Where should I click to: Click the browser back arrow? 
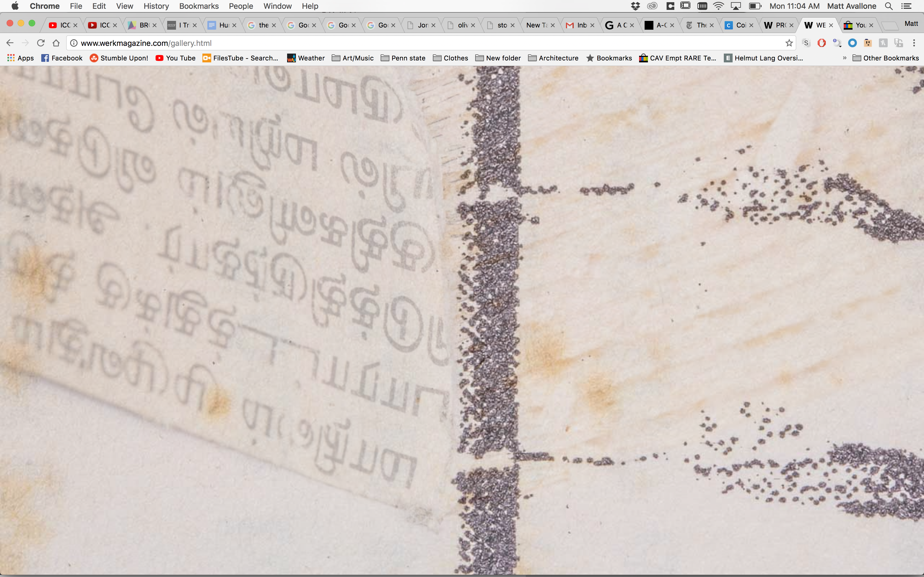(x=10, y=43)
